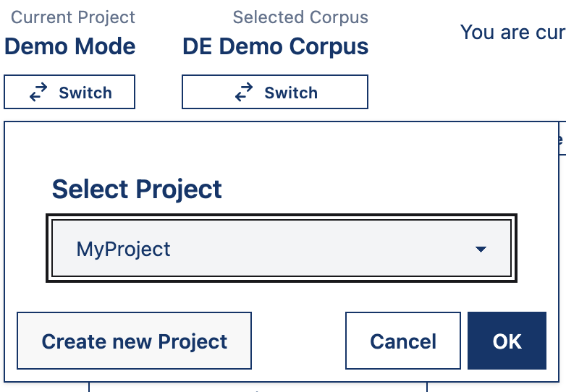
Task: Cancel the Select Project dialog
Action: 403,341
